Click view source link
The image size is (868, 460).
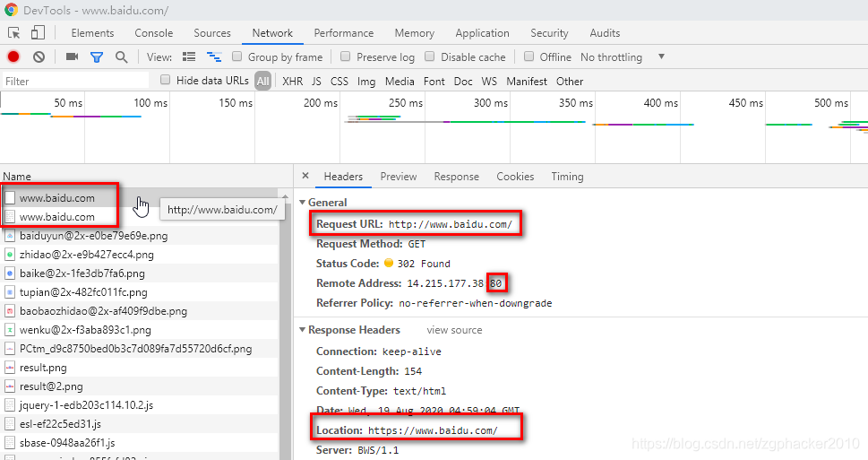[454, 330]
